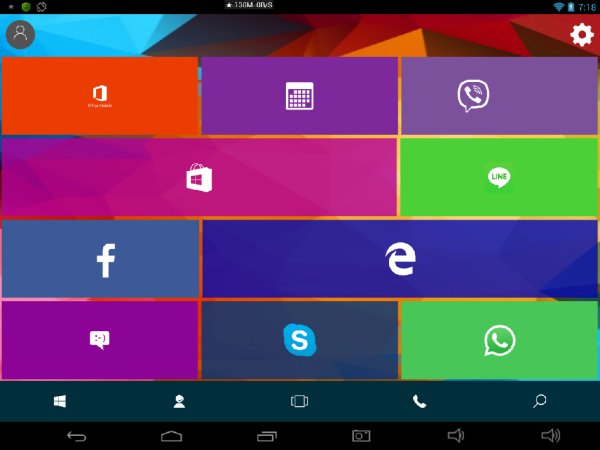The width and height of the screenshot is (600, 450).
Task: Tap the Wi-Fi status icon
Action: [559, 6]
